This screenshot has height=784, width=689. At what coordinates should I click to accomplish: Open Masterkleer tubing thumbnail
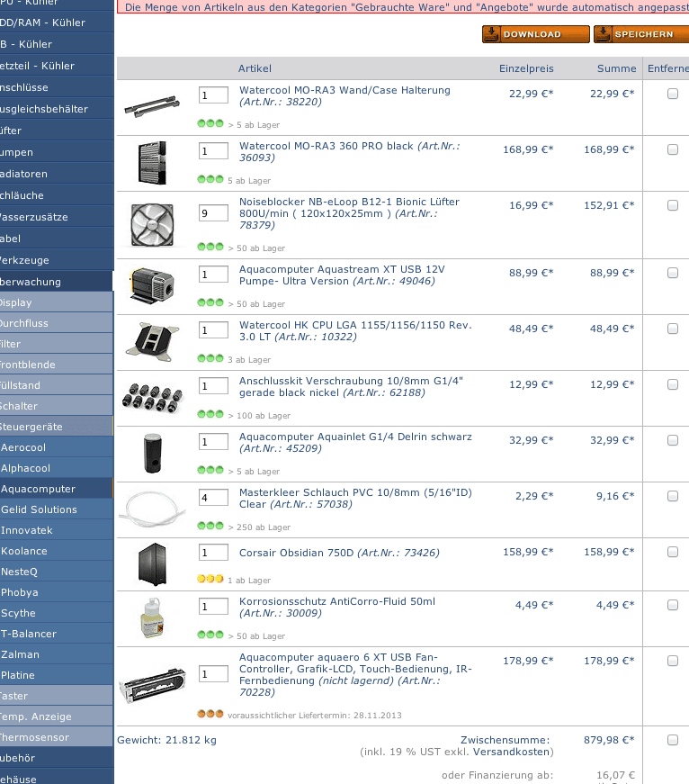point(154,509)
